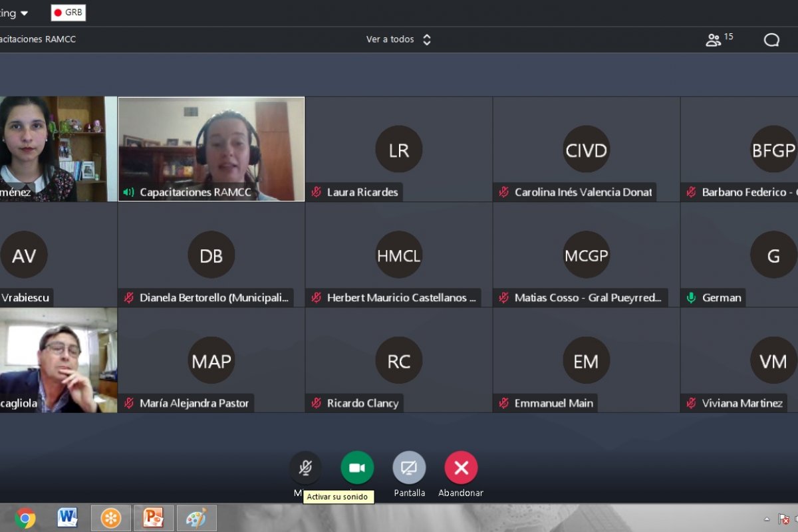Click the GRB recording indicator

pos(68,13)
